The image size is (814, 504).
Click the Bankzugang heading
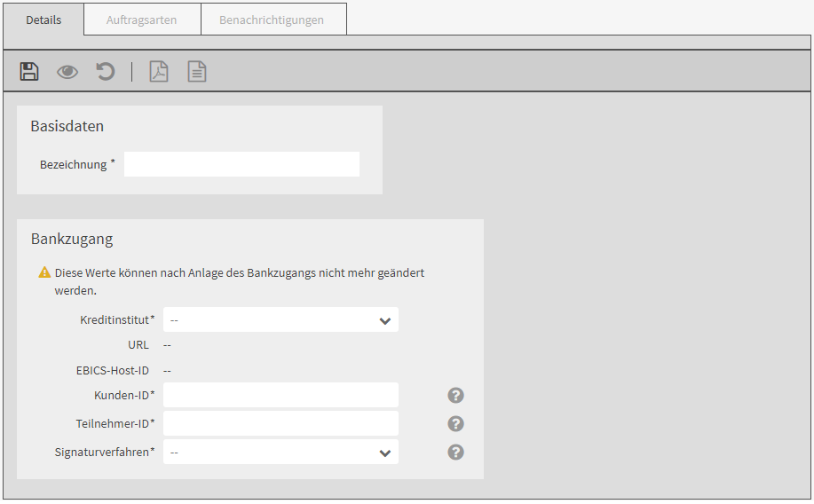click(x=72, y=240)
